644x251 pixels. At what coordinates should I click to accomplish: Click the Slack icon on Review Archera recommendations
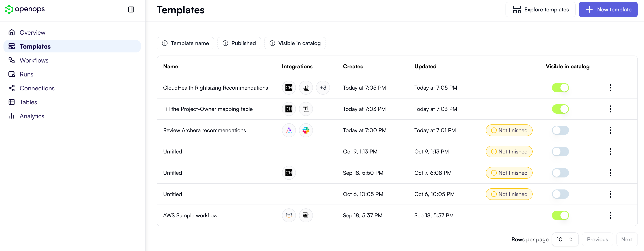tap(306, 130)
